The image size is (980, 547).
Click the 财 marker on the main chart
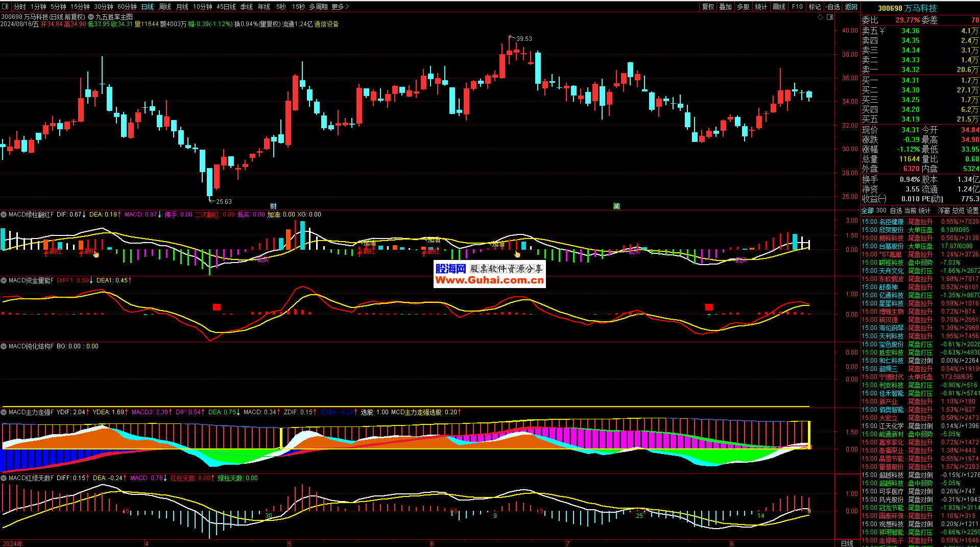273,206
